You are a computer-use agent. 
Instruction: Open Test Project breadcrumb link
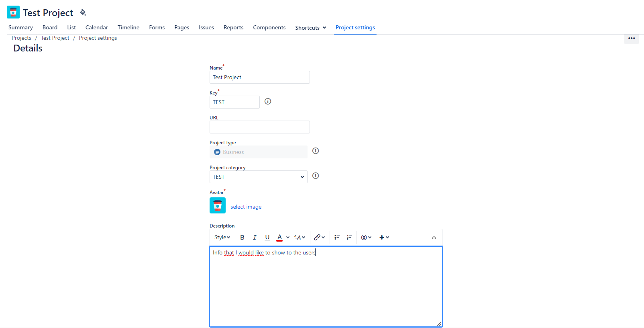(55, 38)
